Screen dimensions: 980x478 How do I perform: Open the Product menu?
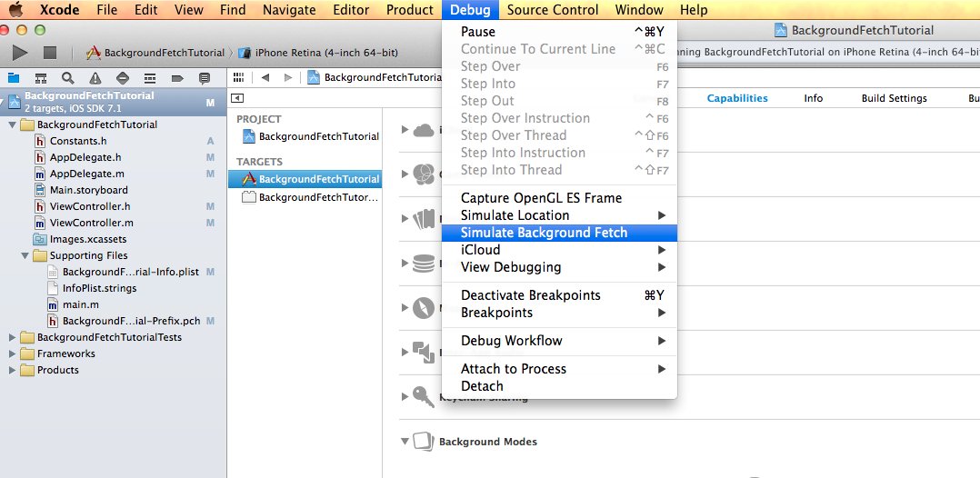409,10
